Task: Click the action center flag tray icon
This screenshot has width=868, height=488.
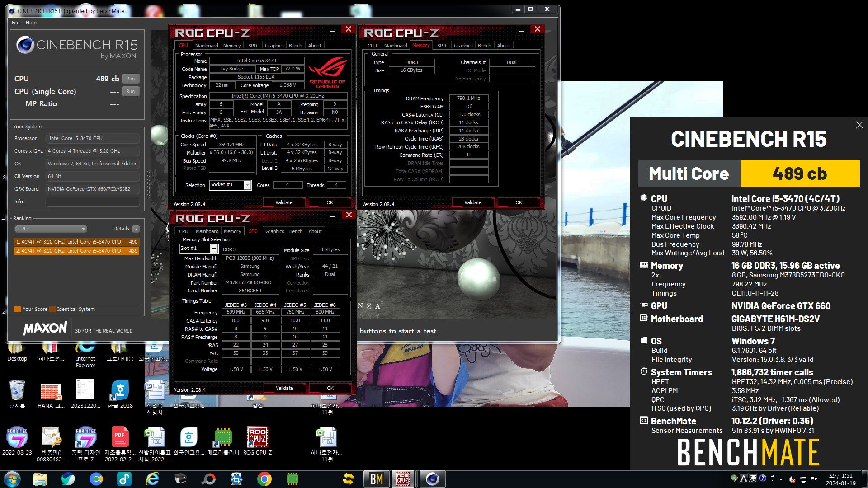Action: 813,479
